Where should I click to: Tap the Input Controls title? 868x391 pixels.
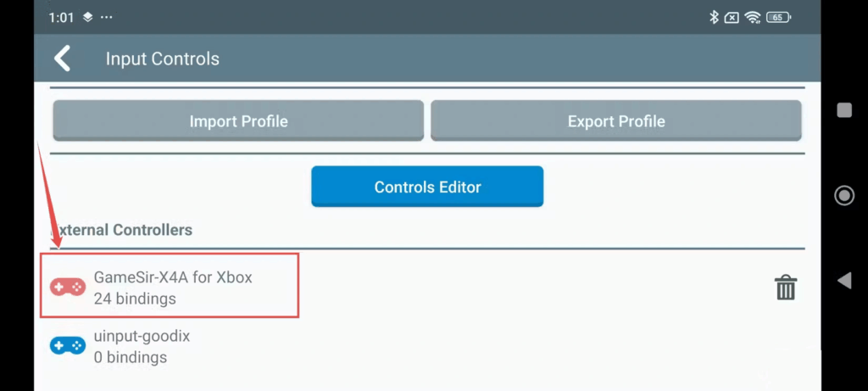coord(162,59)
